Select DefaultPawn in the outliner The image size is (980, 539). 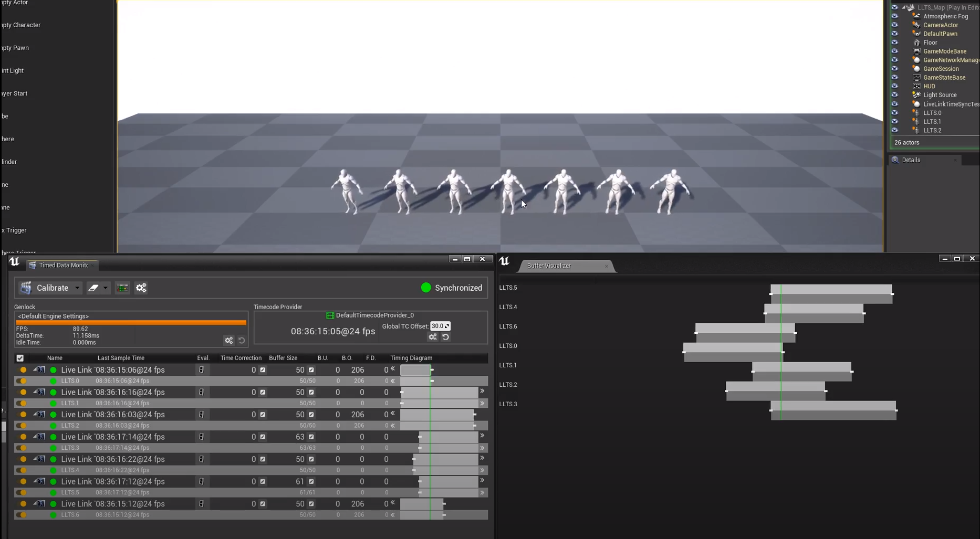point(940,34)
